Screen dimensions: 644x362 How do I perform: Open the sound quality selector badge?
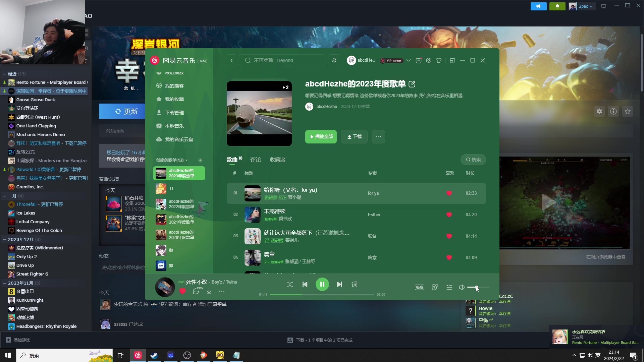420,287
